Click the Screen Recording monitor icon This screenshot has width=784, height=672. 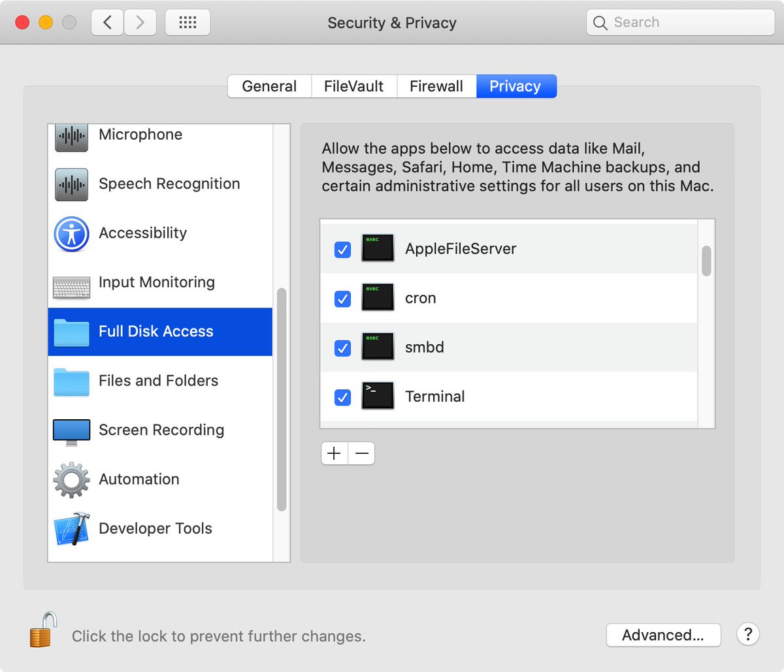pos(71,432)
